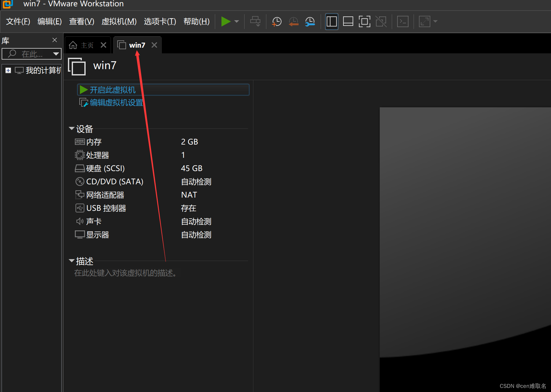Select the 显示器 device row
The height and width of the screenshot is (392, 551).
(x=161, y=235)
